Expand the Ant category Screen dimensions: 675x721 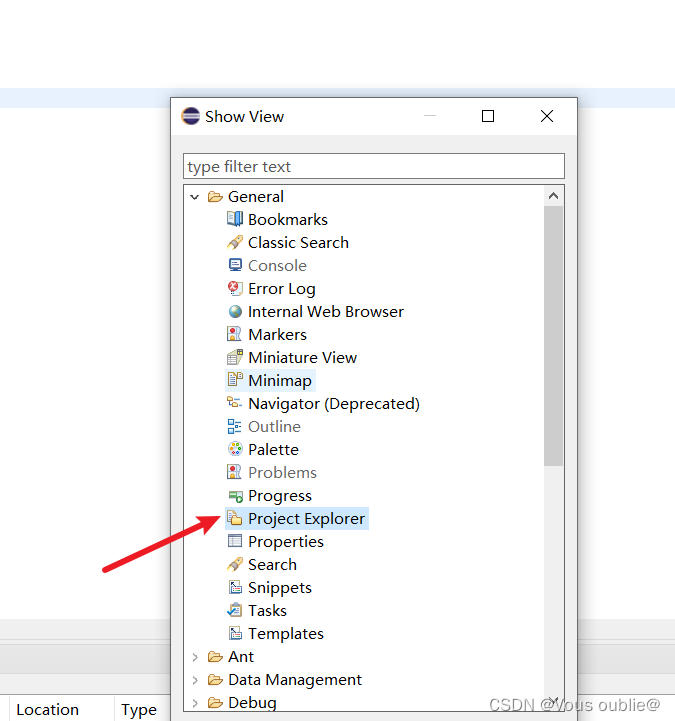pos(194,657)
